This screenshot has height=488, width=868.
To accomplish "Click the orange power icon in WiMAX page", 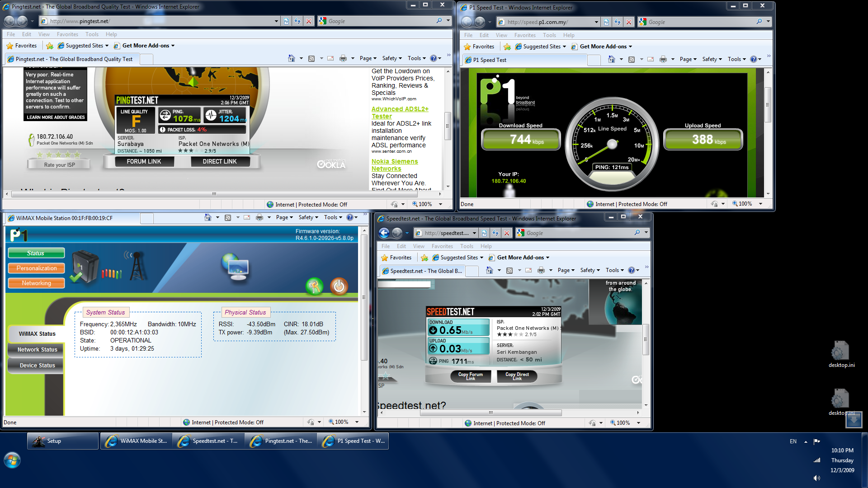I will pos(339,286).
